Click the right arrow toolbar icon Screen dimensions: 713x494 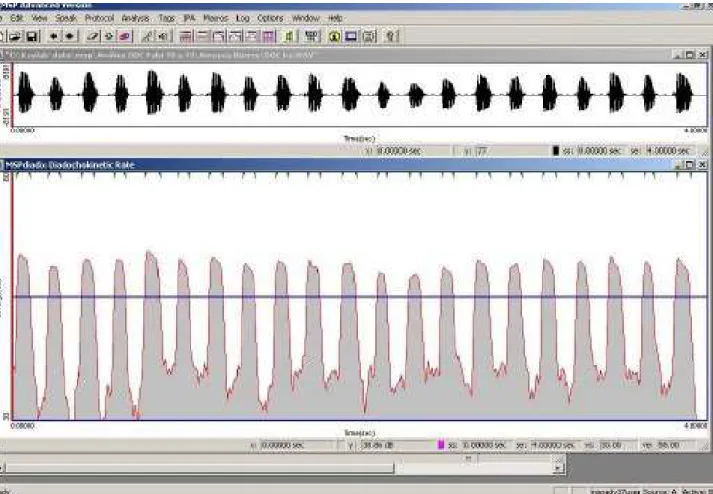point(70,36)
